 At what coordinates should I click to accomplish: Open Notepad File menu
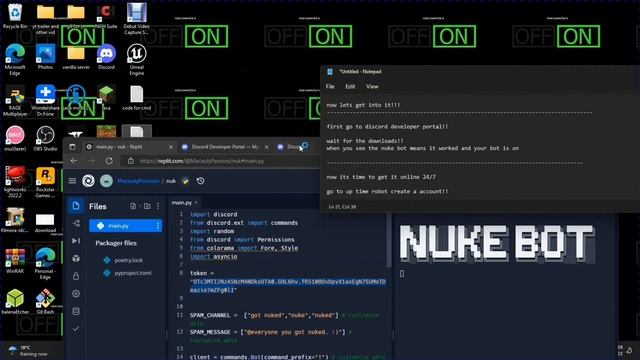coord(330,87)
